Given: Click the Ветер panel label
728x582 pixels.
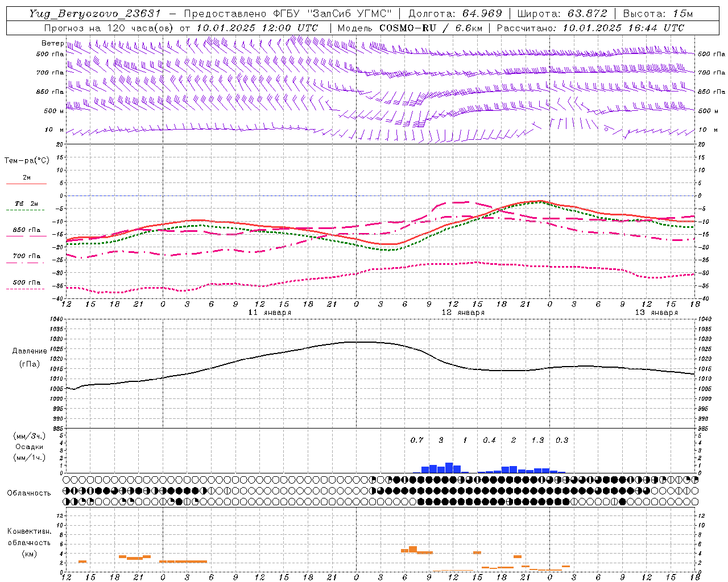Looking at the screenshot, I should (x=52, y=43).
